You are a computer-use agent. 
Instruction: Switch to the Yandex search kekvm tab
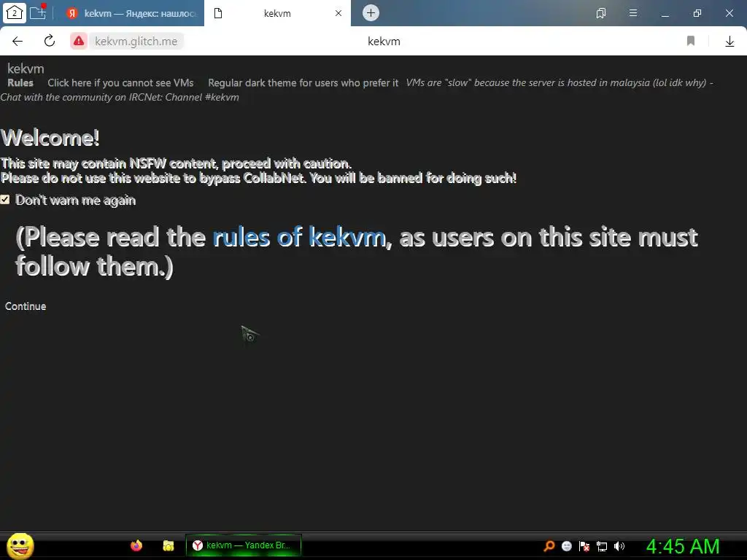click(133, 13)
